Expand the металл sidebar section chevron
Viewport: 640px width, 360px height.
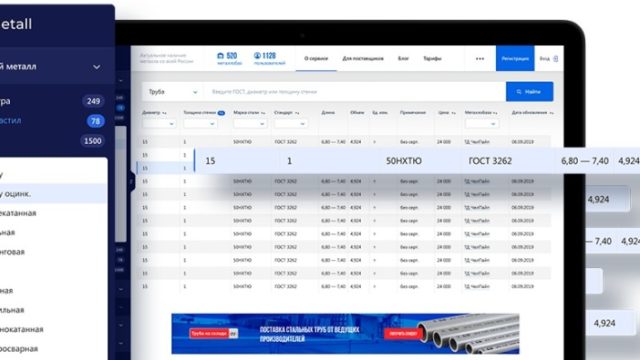pyautogui.click(x=97, y=67)
